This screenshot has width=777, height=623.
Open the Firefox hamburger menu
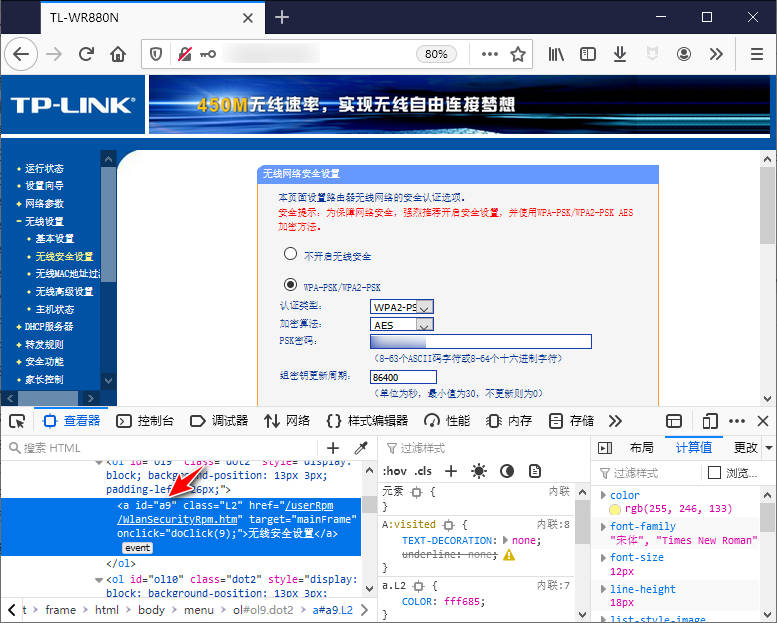click(757, 54)
